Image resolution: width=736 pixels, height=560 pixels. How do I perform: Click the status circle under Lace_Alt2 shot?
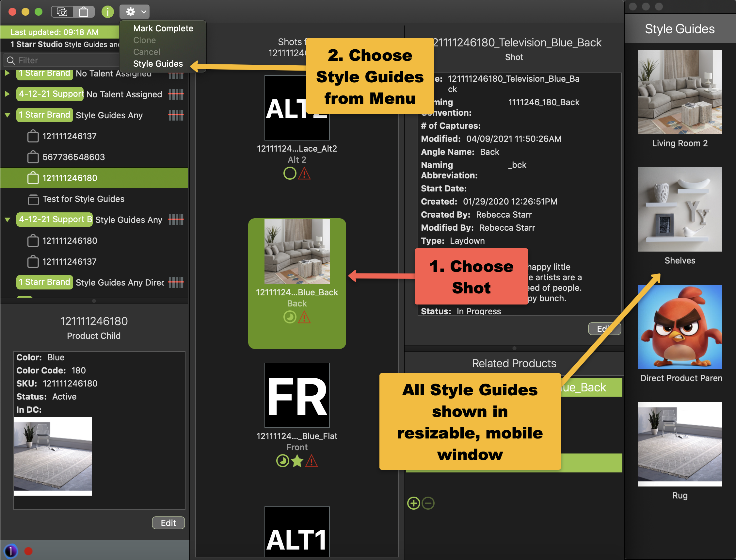pyautogui.click(x=290, y=173)
